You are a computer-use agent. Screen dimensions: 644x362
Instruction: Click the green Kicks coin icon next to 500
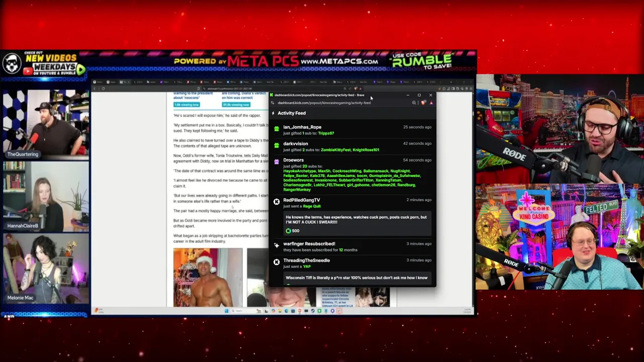click(288, 231)
